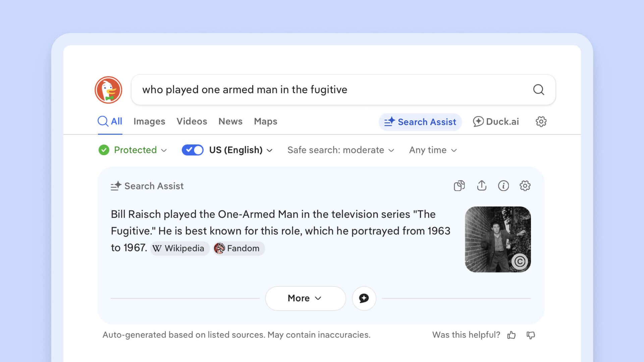This screenshot has height=362, width=644.
Task: Open the Wikipedia source link
Action: click(180, 248)
